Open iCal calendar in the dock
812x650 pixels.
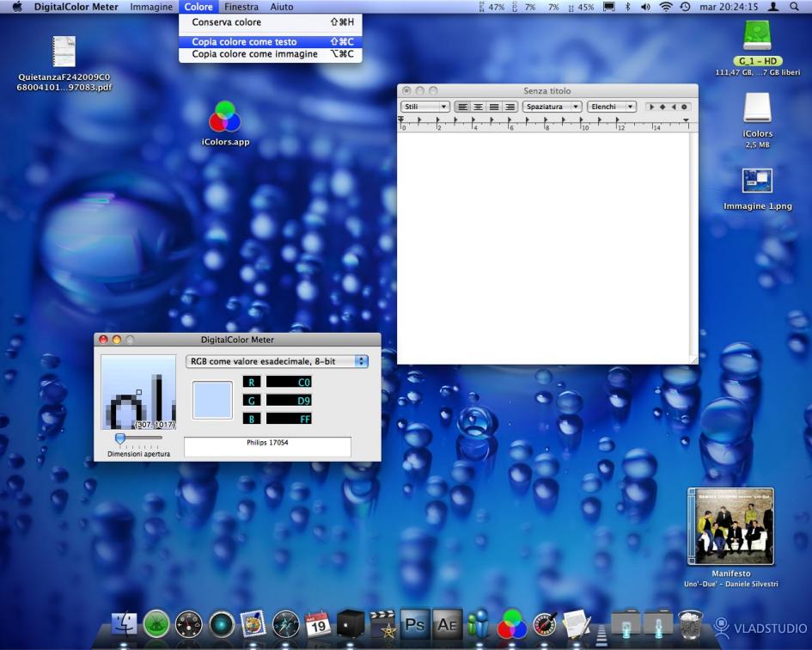pyautogui.click(x=318, y=623)
